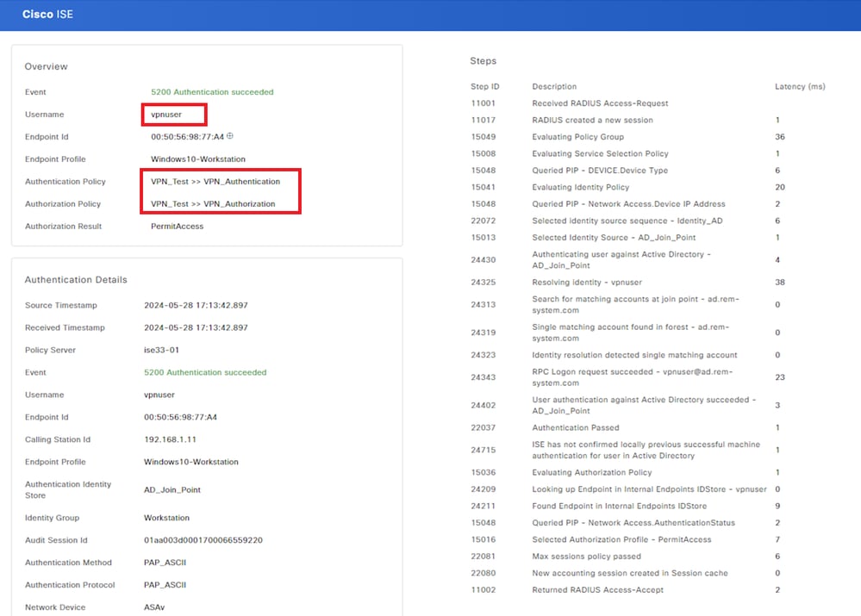Click Identity Group value 'Workstation'
The image size is (861, 616).
pyautogui.click(x=166, y=518)
